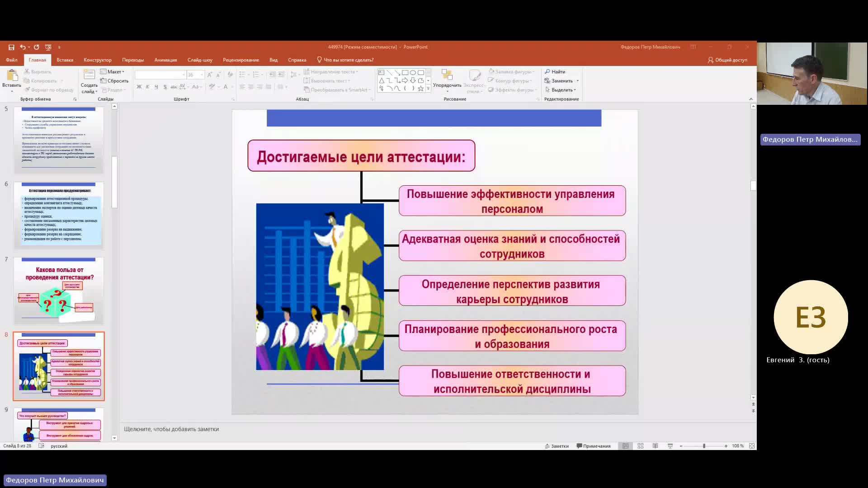Open the Анимация tab
This screenshot has width=868, height=488.
pos(165,60)
